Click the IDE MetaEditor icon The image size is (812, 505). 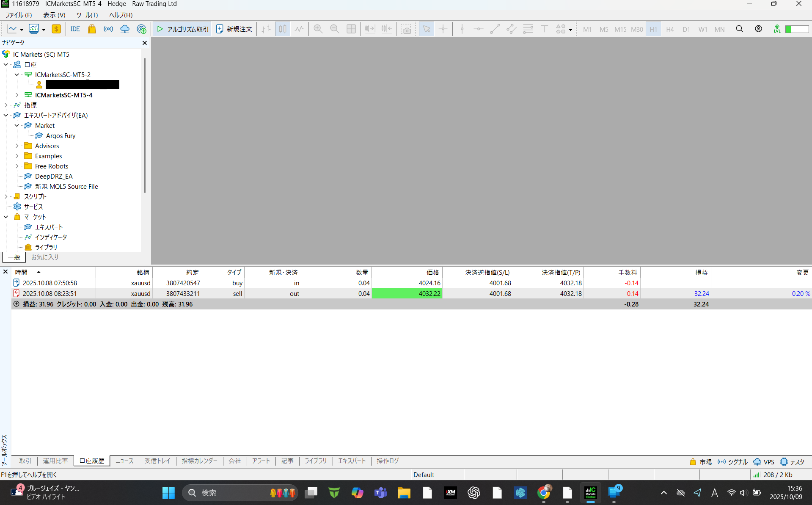[x=75, y=29]
